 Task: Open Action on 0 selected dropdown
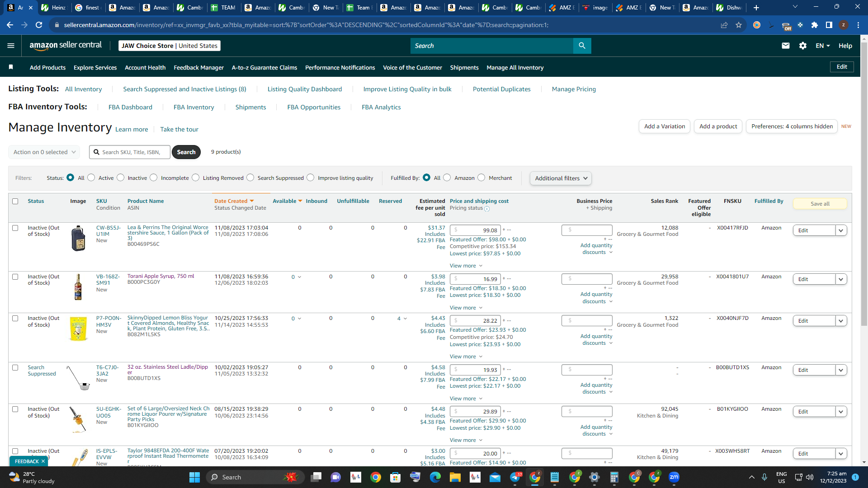tap(44, 152)
